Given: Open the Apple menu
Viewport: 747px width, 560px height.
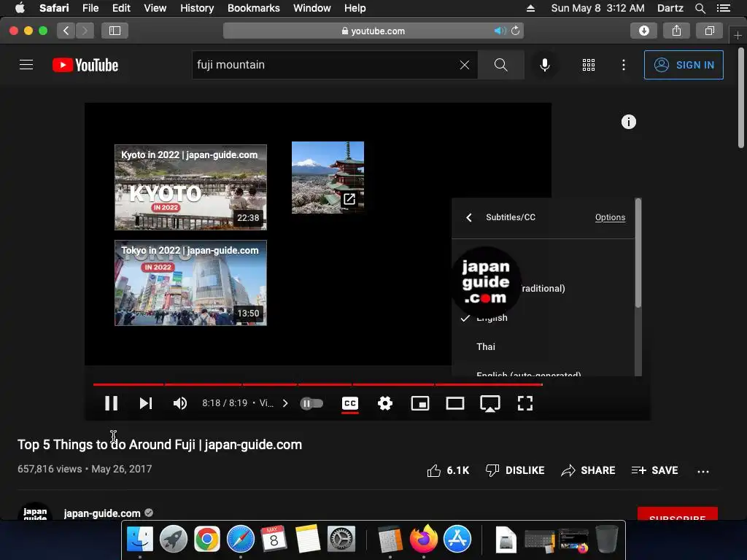Looking at the screenshot, I should point(20,8).
